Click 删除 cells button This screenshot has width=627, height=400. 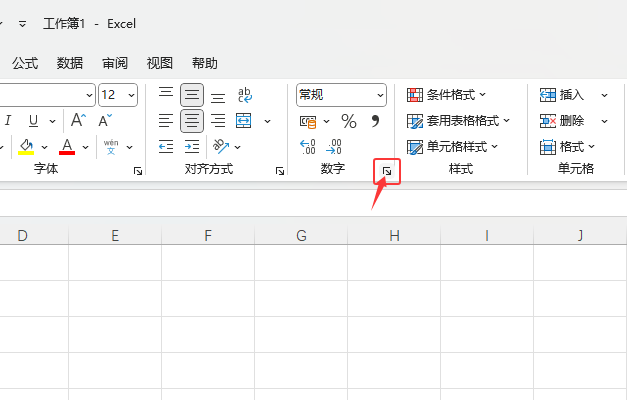tap(562, 120)
